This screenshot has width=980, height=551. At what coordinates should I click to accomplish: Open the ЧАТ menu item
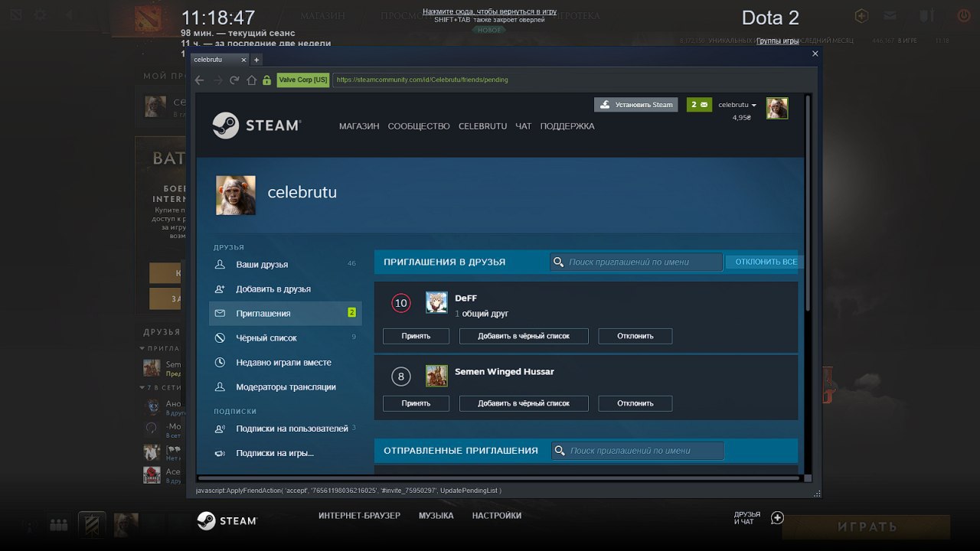click(x=524, y=126)
